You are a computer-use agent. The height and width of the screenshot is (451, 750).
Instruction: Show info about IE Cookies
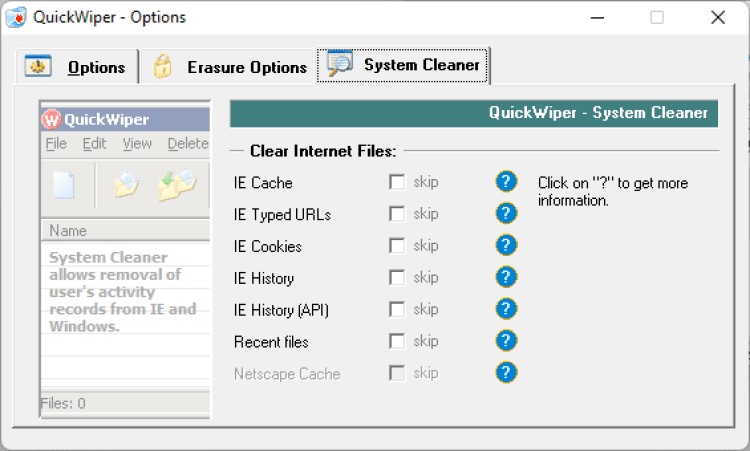coord(507,246)
